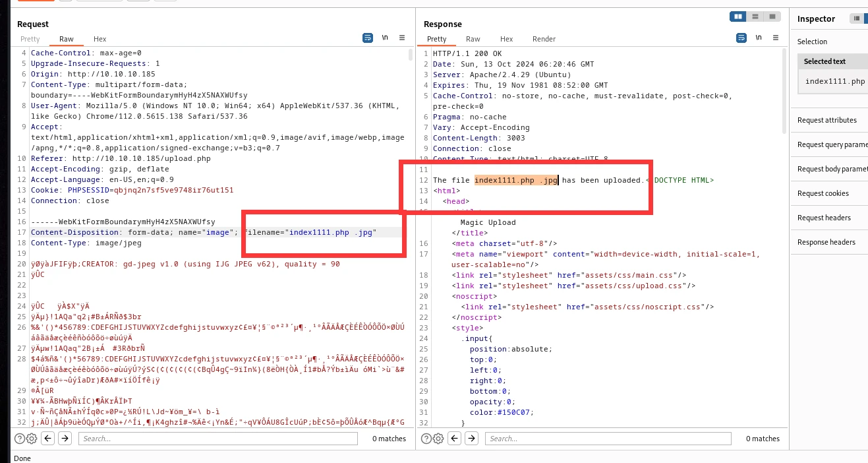Click Magic Upload title text in response
868x463 pixels.
(x=488, y=222)
